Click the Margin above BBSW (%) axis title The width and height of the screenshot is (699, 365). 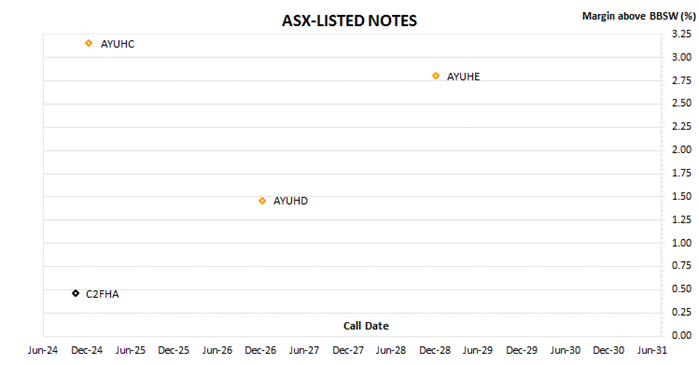pyautogui.click(x=639, y=16)
